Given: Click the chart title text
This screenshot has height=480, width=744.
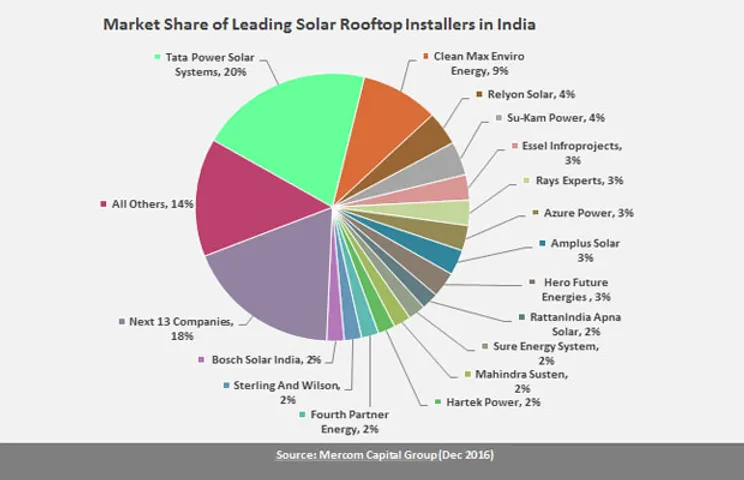Looking at the screenshot, I should pyautogui.click(x=319, y=24).
